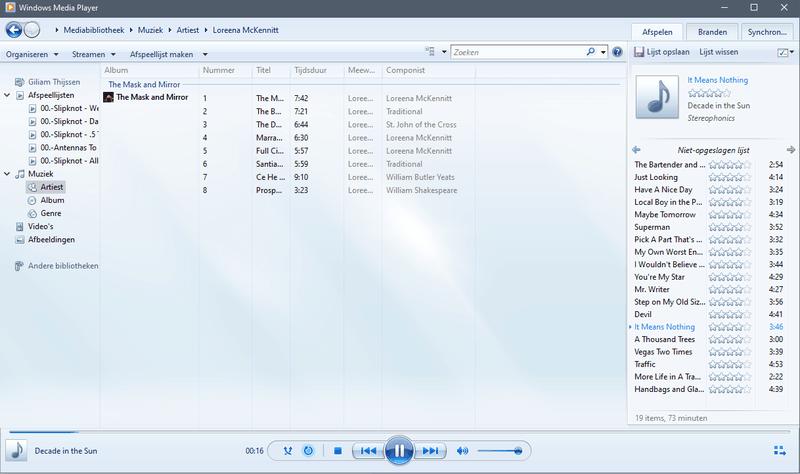Toggle shuffle playback
Viewport: 800px width, 474px height.
pyautogui.click(x=288, y=451)
